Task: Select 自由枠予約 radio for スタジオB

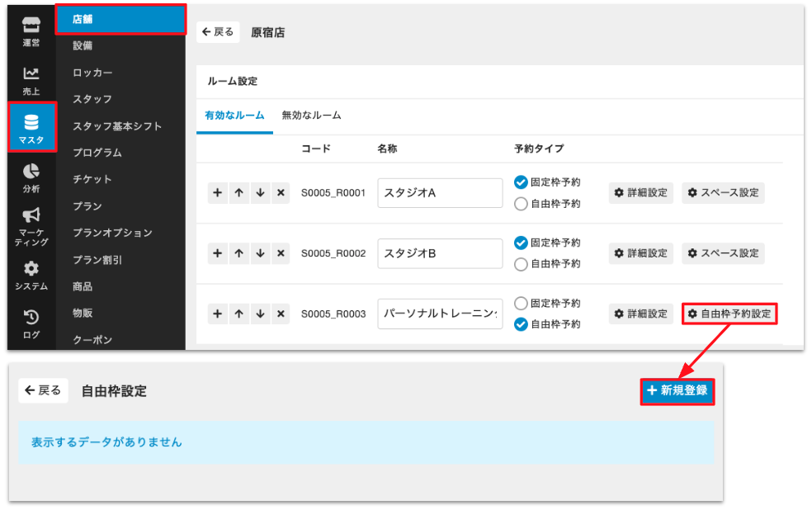Action: click(521, 264)
